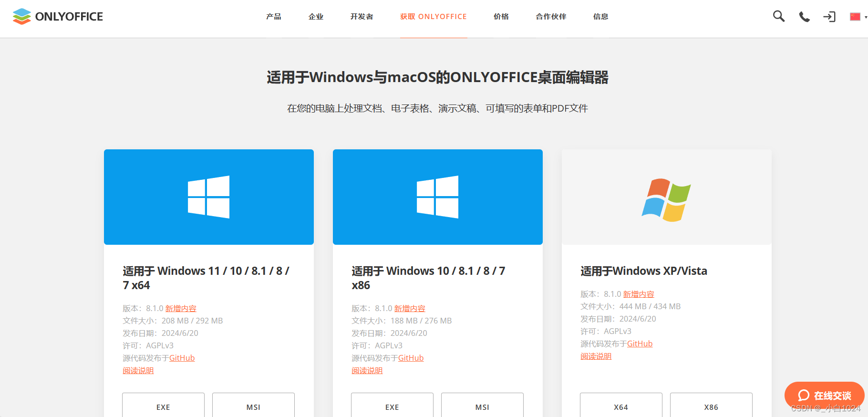Open the 获取 ONLYOFFICE menu
Image resolution: width=868 pixels, height=417 pixels.
pyautogui.click(x=433, y=17)
